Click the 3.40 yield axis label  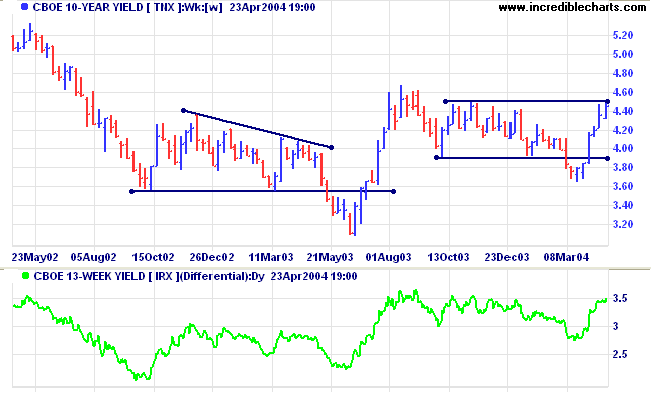point(623,205)
